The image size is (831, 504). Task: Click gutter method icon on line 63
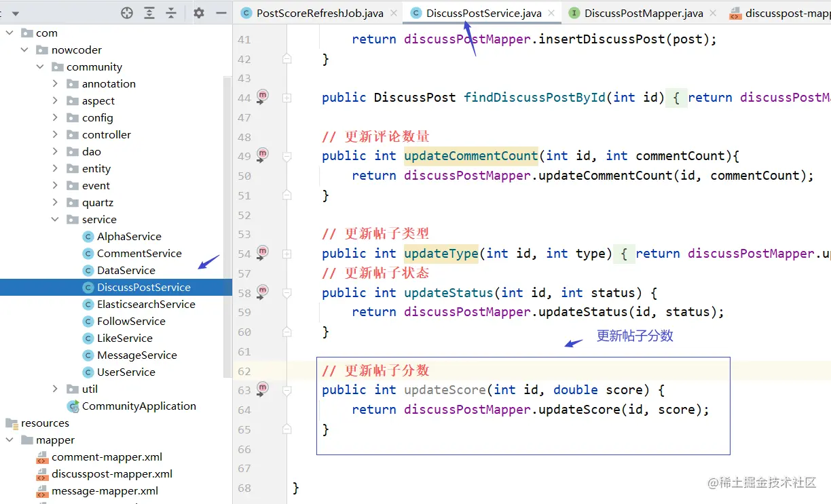pyautogui.click(x=262, y=389)
